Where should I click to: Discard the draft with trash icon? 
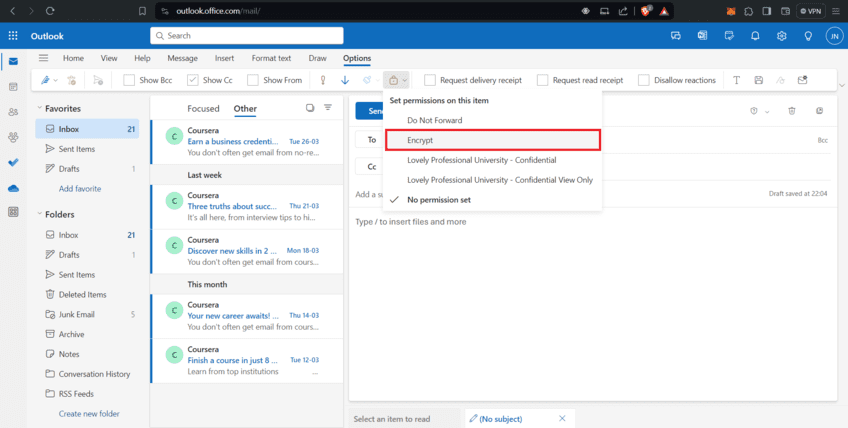coord(792,111)
